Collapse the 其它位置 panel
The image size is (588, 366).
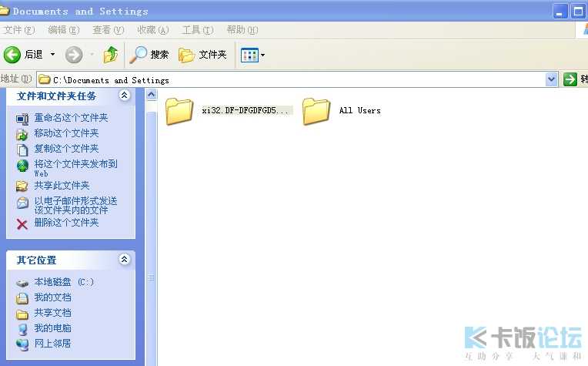[x=125, y=259]
